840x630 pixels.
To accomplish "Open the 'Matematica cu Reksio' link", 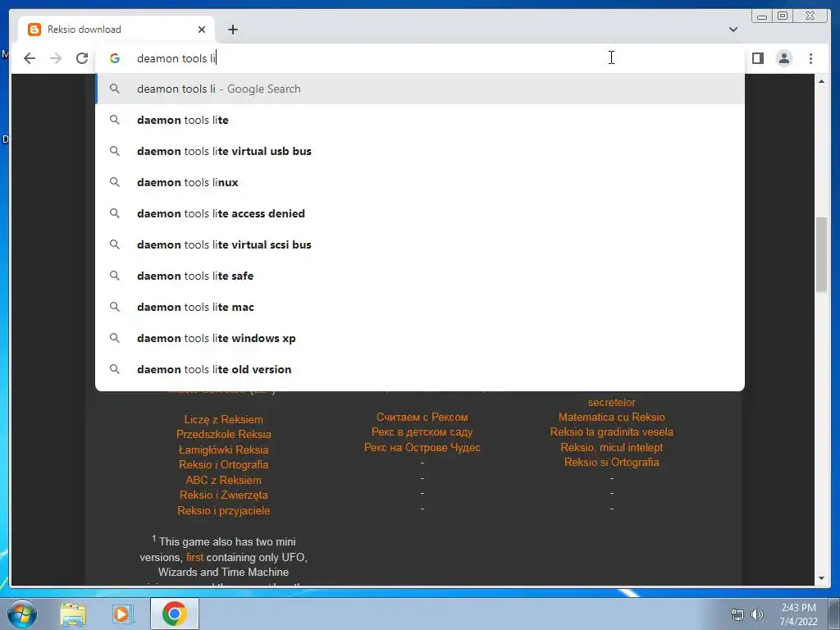I will pyautogui.click(x=611, y=418).
